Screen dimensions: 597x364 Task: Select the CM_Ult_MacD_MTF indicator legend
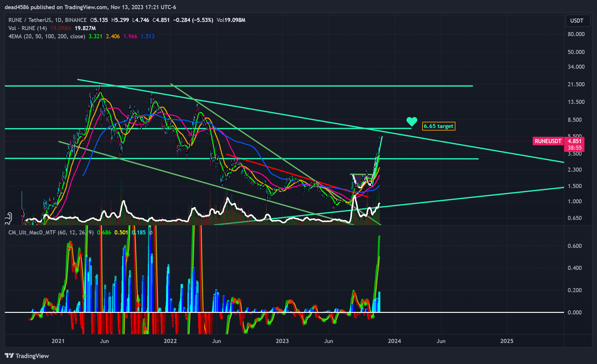coord(51,233)
